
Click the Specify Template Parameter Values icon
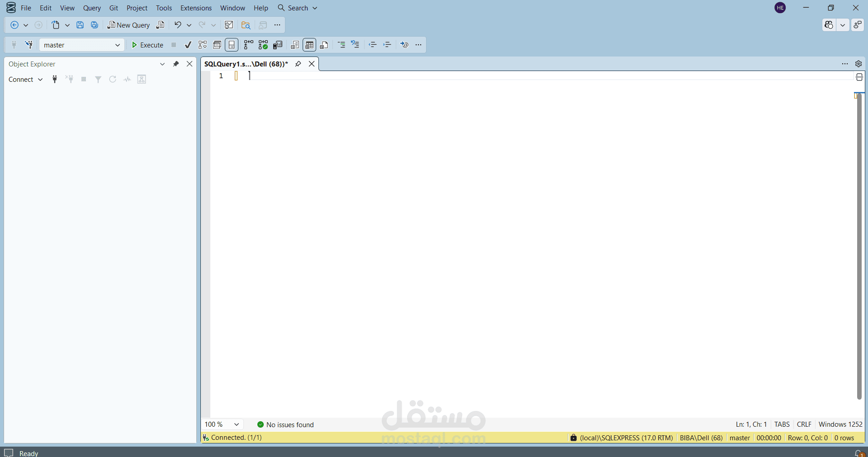404,45
